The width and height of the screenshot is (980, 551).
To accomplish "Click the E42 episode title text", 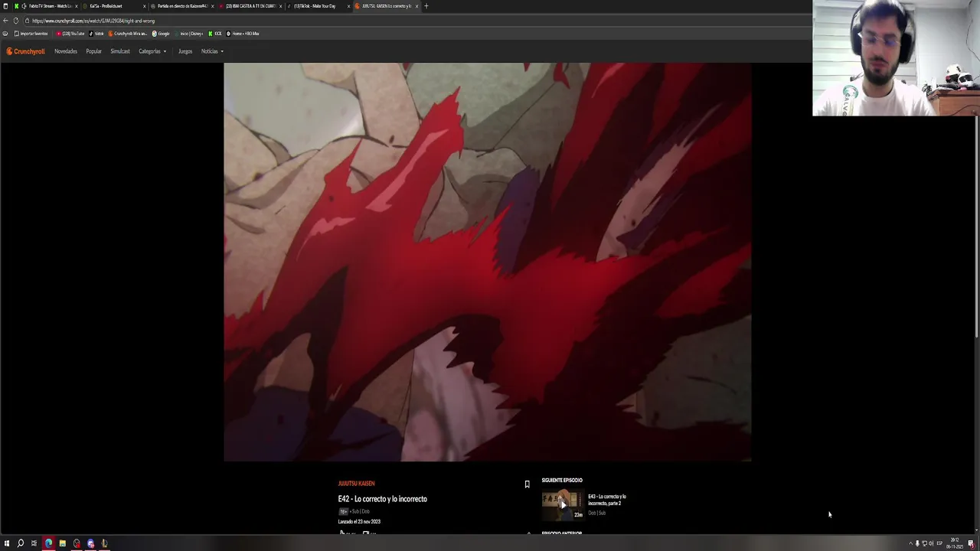I will (x=382, y=499).
